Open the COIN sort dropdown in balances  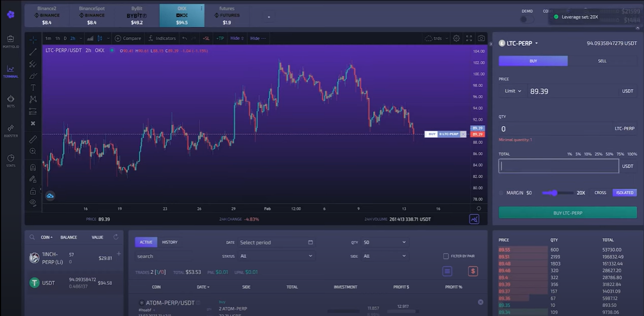click(46, 237)
